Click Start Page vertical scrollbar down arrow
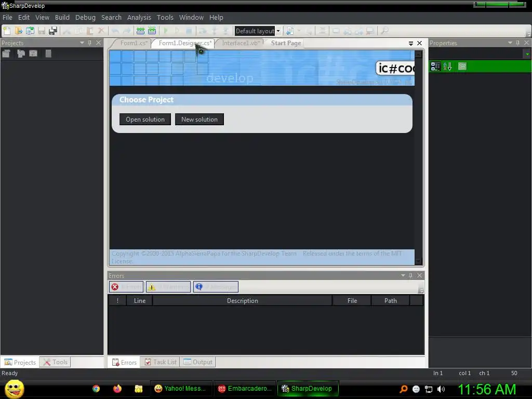532x399 pixels. (419, 261)
